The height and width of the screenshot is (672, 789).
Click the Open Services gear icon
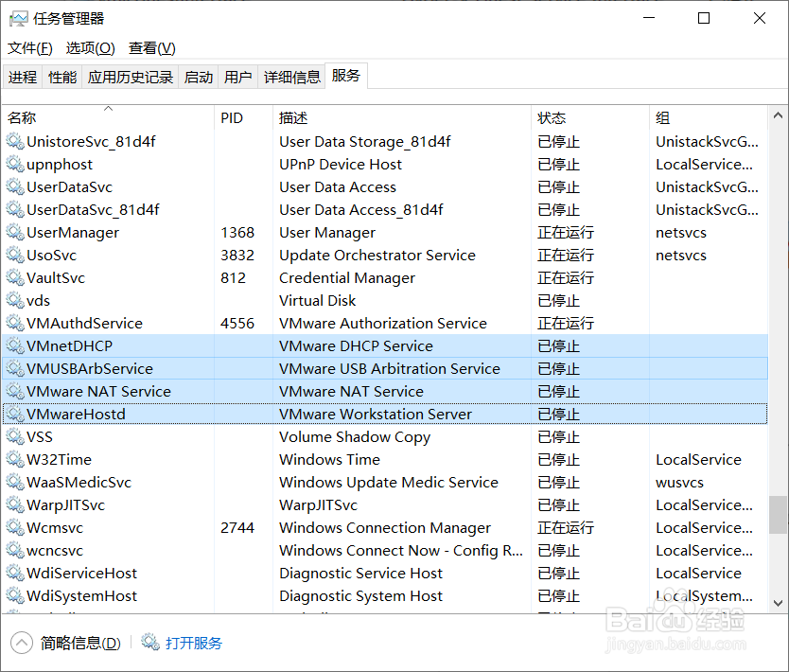coord(150,643)
